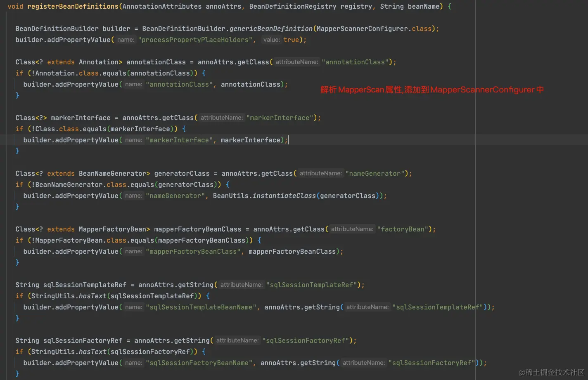Click the instantiateClass method call
Viewport: 588px width, 380px height.
(x=284, y=196)
